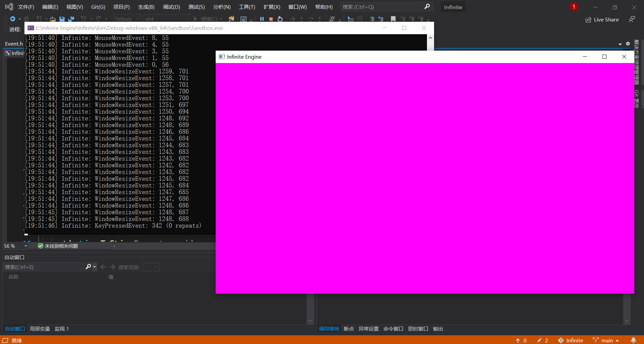
Task: Switch to the 断点 tab
Action: pyautogui.click(x=349, y=329)
